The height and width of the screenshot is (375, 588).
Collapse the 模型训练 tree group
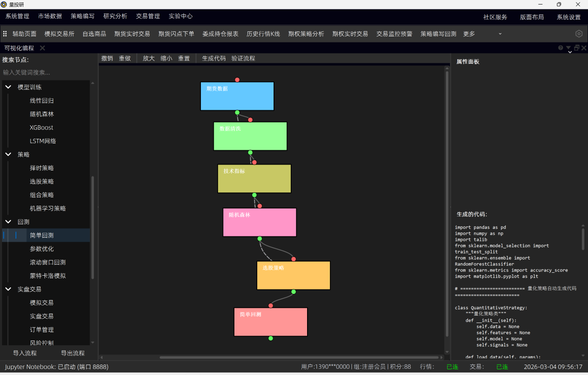point(8,87)
